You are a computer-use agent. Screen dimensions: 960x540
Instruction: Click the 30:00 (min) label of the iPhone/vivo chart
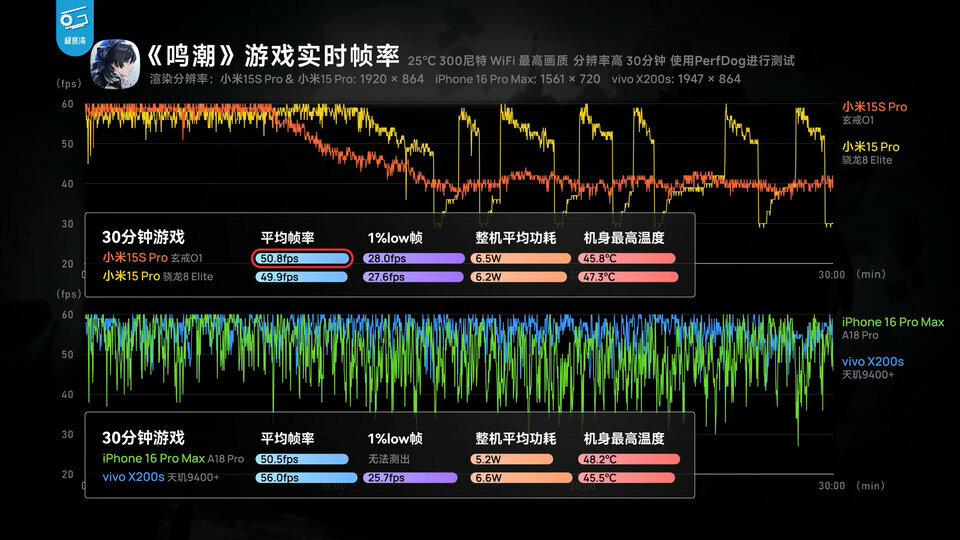point(852,486)
